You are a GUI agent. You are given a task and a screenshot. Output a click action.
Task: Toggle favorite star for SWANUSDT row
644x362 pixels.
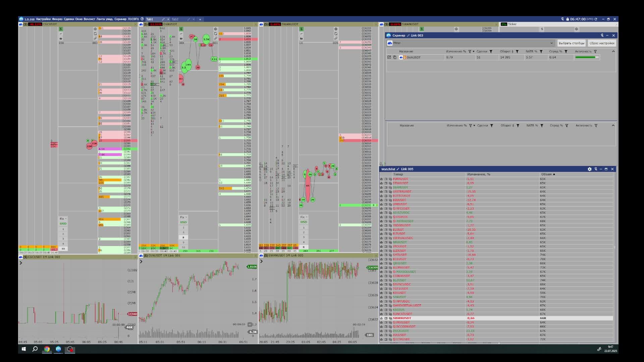click(381, 318)
